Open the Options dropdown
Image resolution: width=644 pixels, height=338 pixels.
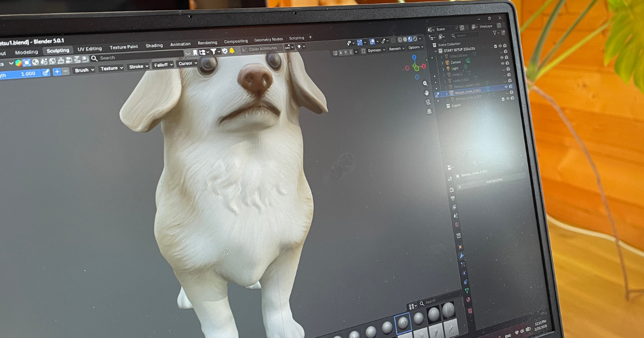coord(416,47)
